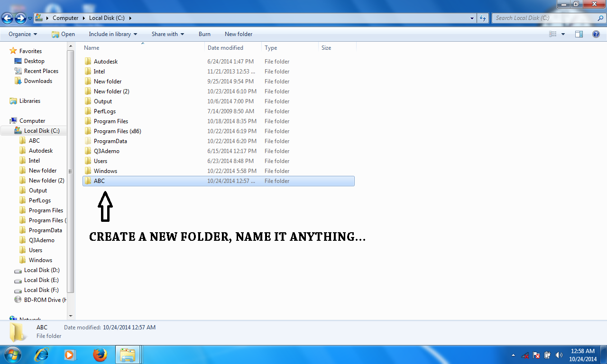Viewport: 607px width, 364px height.
Task: Open the Share with menu
Action: [x=168, y=34]
